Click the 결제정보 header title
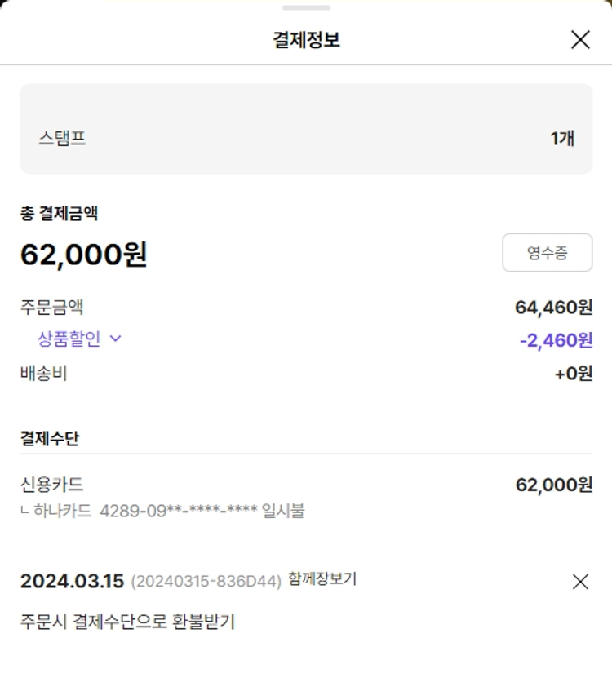612x700 pixels. [x=306, y=39]
